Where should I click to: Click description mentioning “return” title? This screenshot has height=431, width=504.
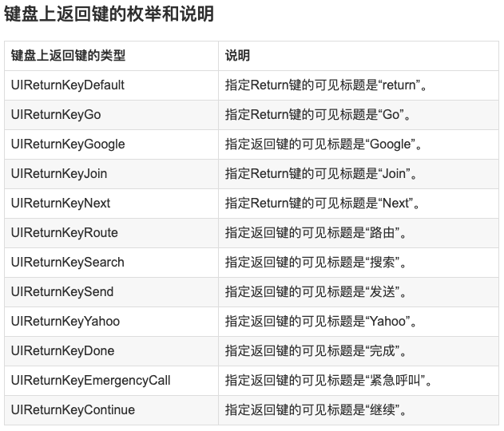(x=359, y=85)
